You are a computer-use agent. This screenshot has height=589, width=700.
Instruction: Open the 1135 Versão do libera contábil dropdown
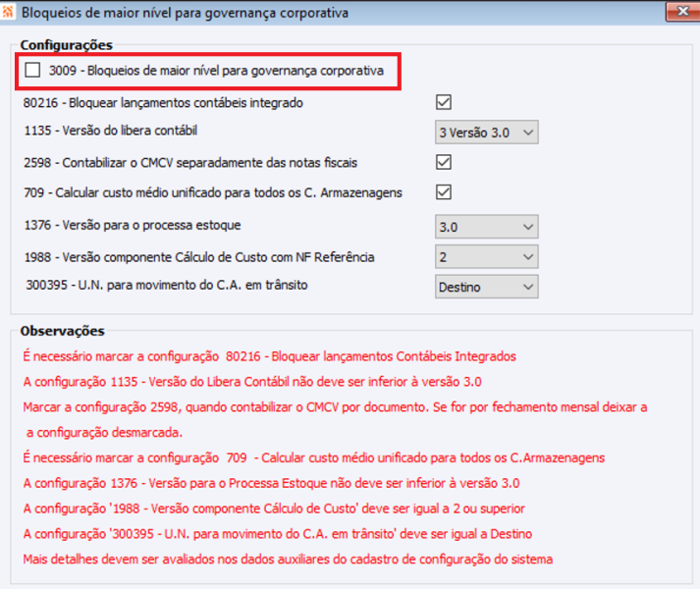(487, 133)
